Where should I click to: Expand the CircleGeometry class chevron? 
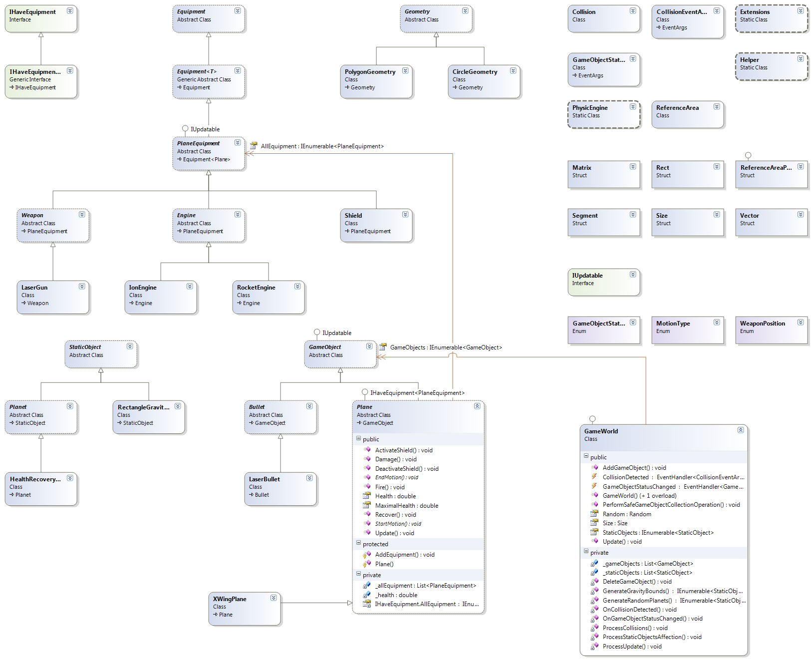pos(513,70)
